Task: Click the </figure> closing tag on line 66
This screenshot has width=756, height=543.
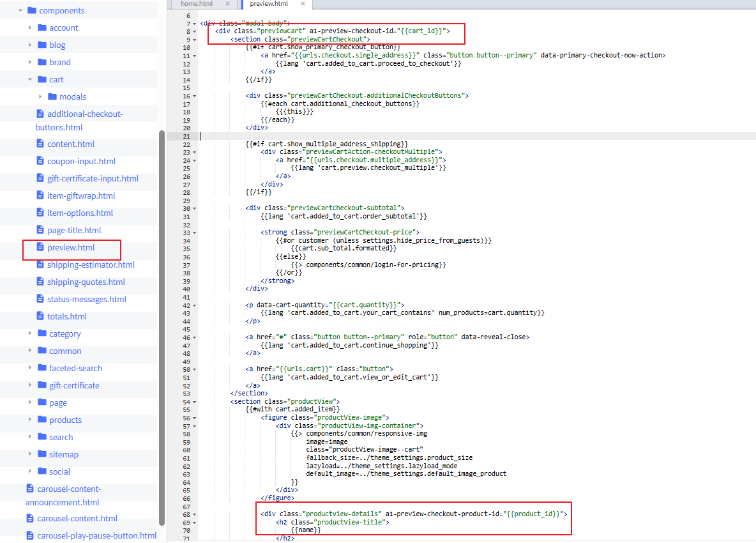Action: pyautogui.click(x=278, y=498)
